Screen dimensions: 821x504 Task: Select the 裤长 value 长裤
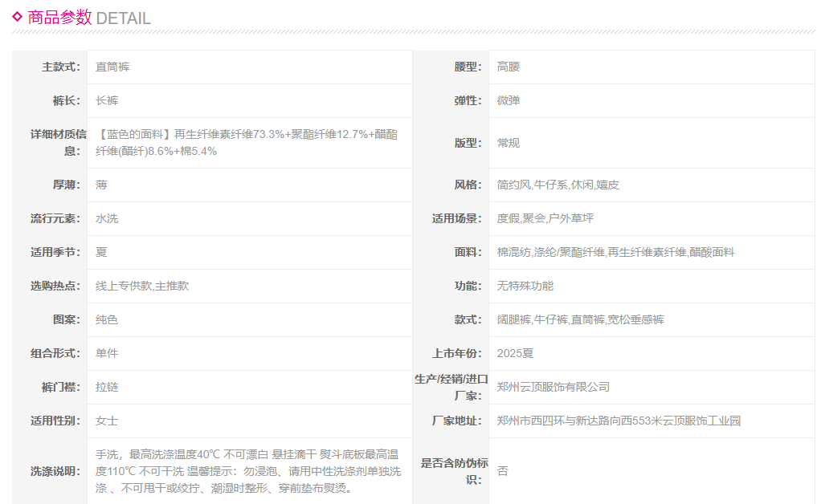coord(107,100)
